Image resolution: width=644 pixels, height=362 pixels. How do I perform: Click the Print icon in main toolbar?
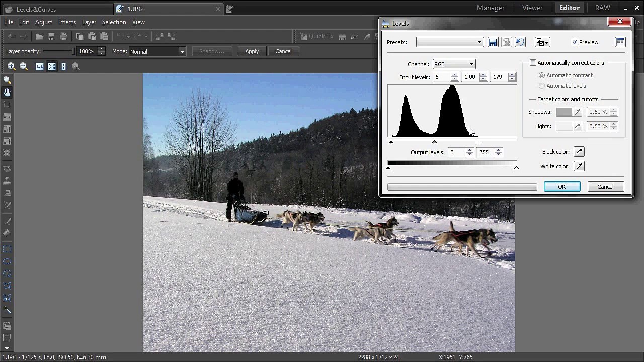pos(63,36)
